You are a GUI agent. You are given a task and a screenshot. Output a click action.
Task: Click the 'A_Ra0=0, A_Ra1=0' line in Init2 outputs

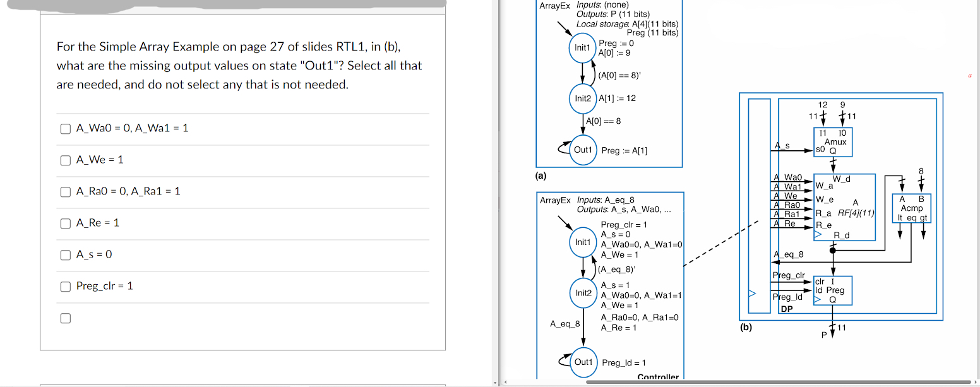pos(640,318)
